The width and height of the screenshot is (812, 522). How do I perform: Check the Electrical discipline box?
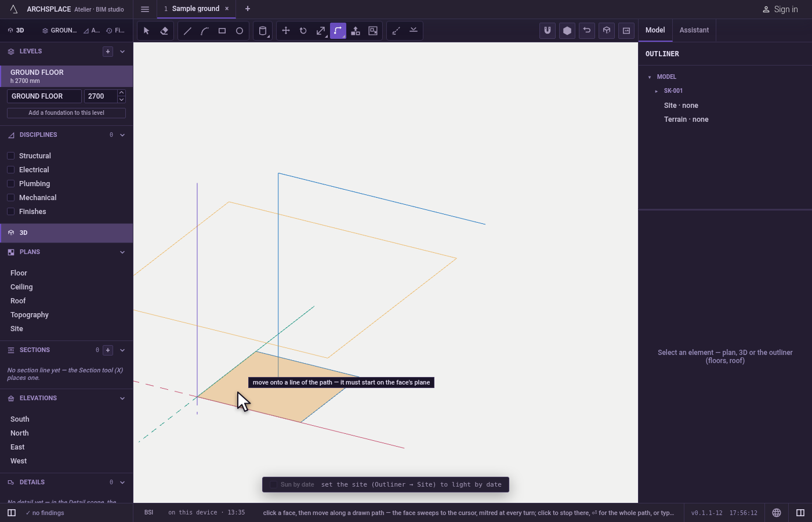coord(10,169)
